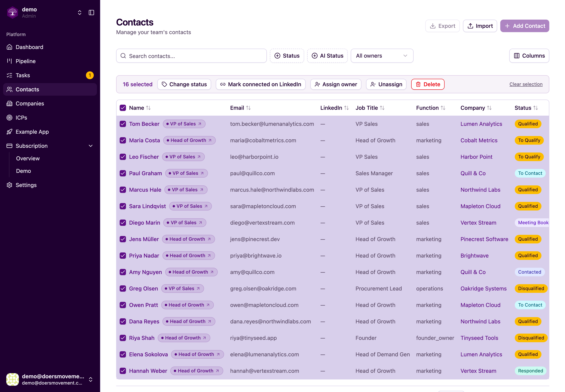Screen dimensions: 565x392
Task: Click the Dashboard home icon
Action: (x=9, y=47)
